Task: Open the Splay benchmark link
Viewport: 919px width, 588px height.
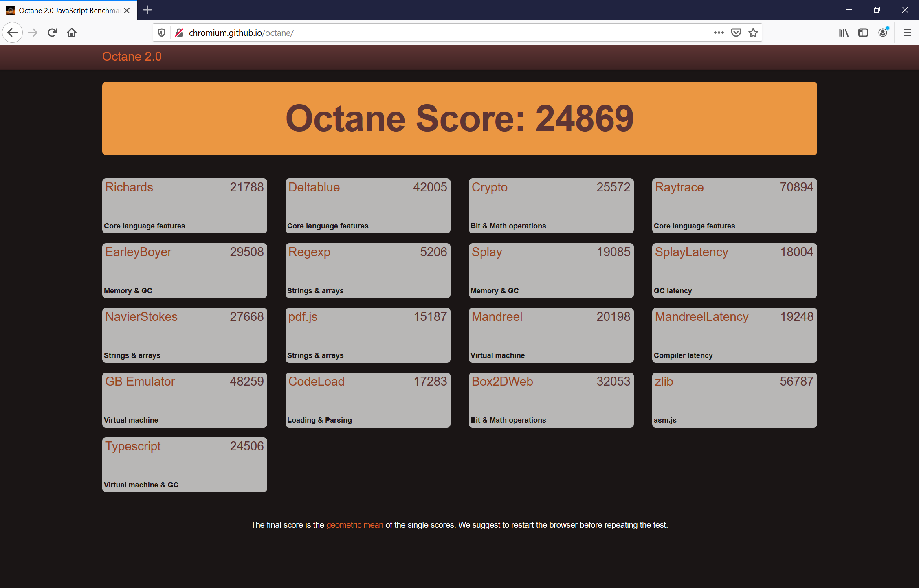Action: tap(487, 252)
